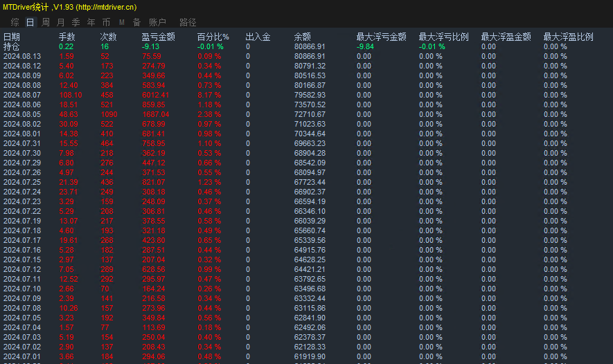
Task: Click the balance 71023.63
Action: coord(310,124)
